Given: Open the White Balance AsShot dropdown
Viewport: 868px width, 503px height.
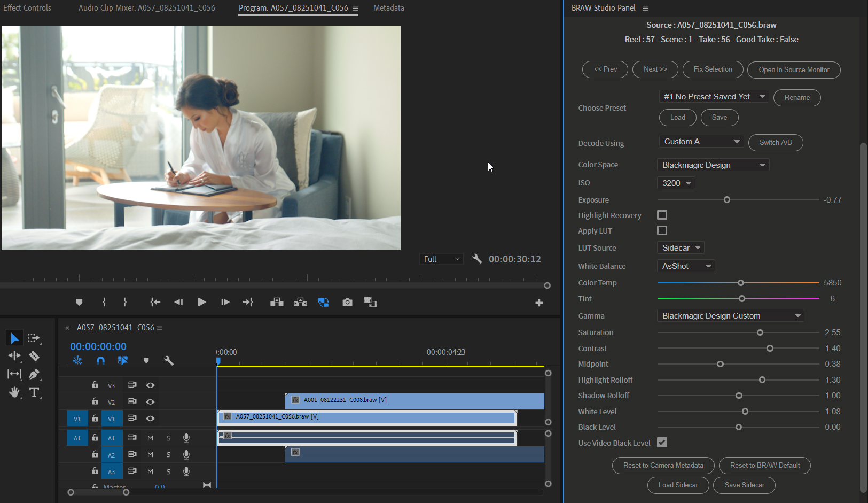Looking at the screenshot, I should coord(686,266).
